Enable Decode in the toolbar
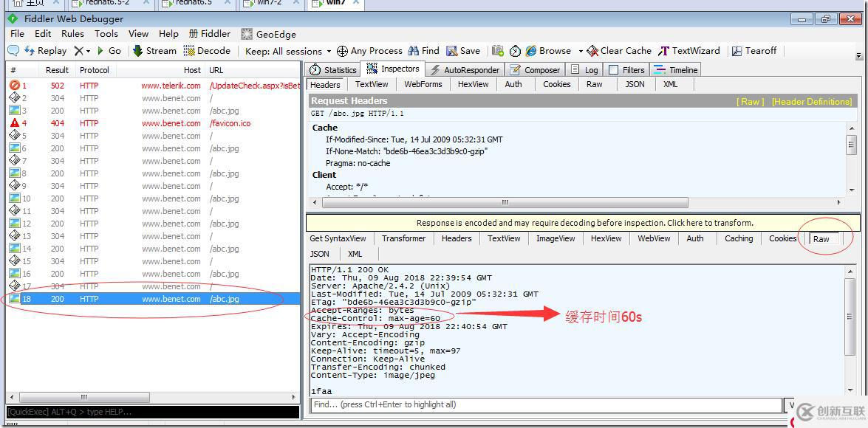868x428 pixels. click(x=207, y=51)
